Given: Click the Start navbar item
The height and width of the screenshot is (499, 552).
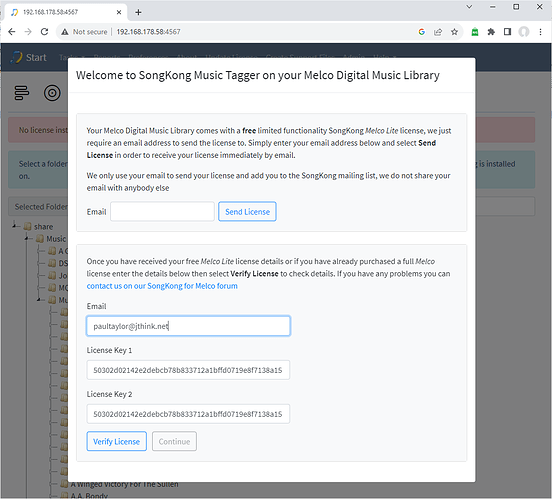Looking at the screenshot, I should tap(36, 57).
